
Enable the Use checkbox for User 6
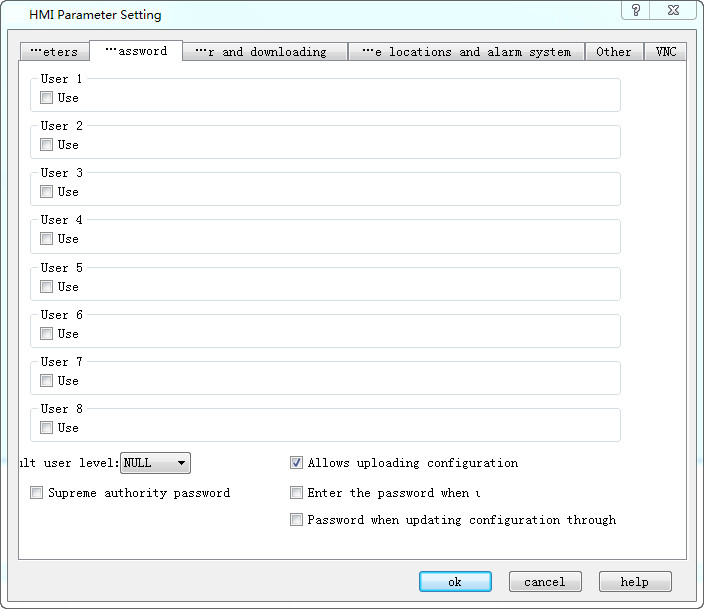click(46, 334)
